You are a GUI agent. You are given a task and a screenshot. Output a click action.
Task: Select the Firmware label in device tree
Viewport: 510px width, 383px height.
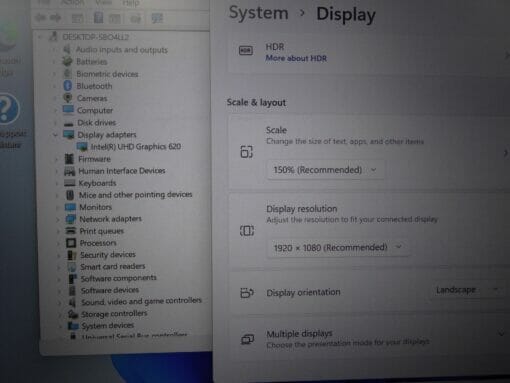click(94, 159)
